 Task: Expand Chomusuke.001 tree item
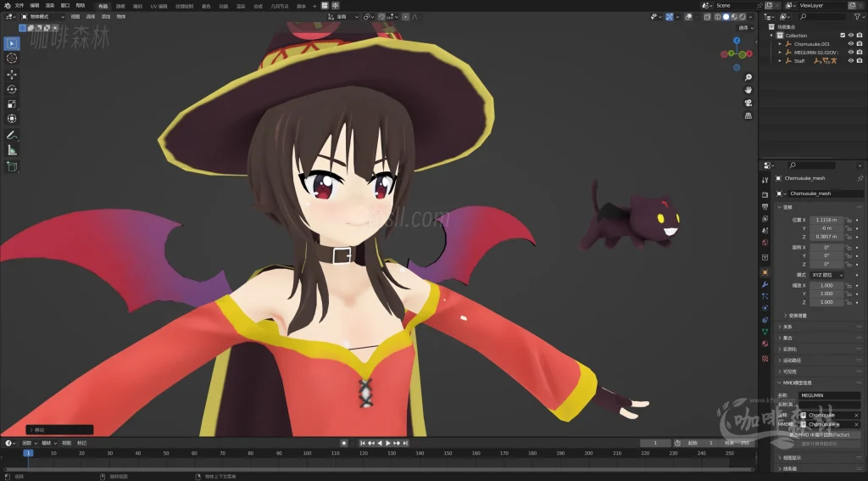tap(780, 44)
